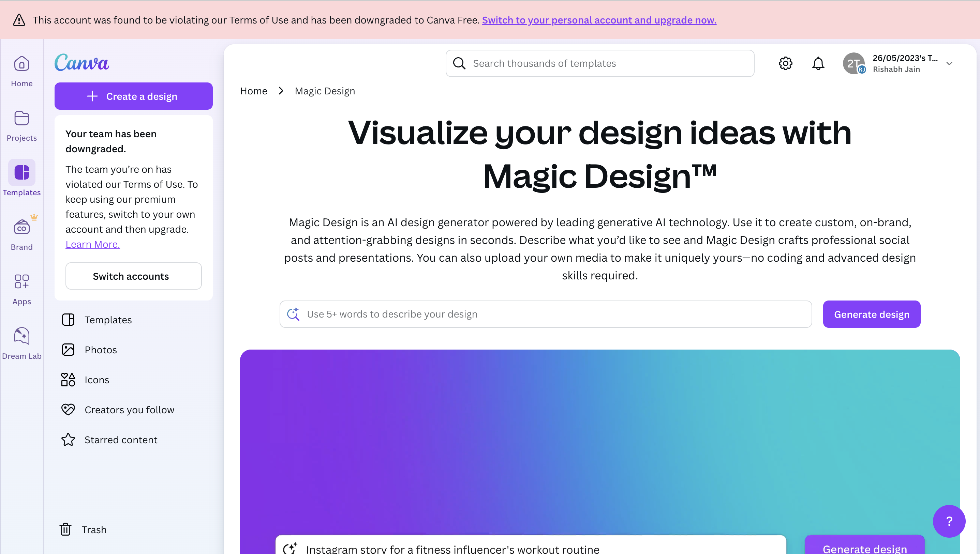980x554 pixels.
Task: Click the Rishabh Jain user name
Action: [896, 69]
